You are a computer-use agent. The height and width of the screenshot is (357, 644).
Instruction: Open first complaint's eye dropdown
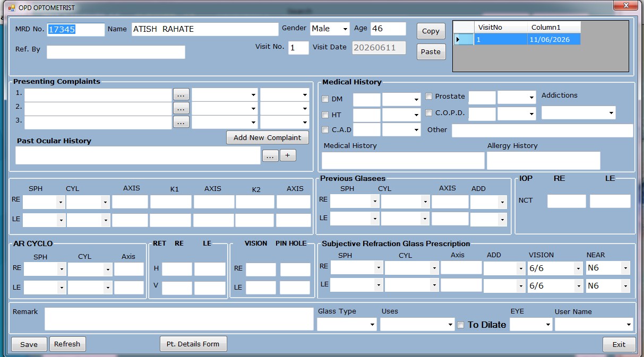click(225, 94)
